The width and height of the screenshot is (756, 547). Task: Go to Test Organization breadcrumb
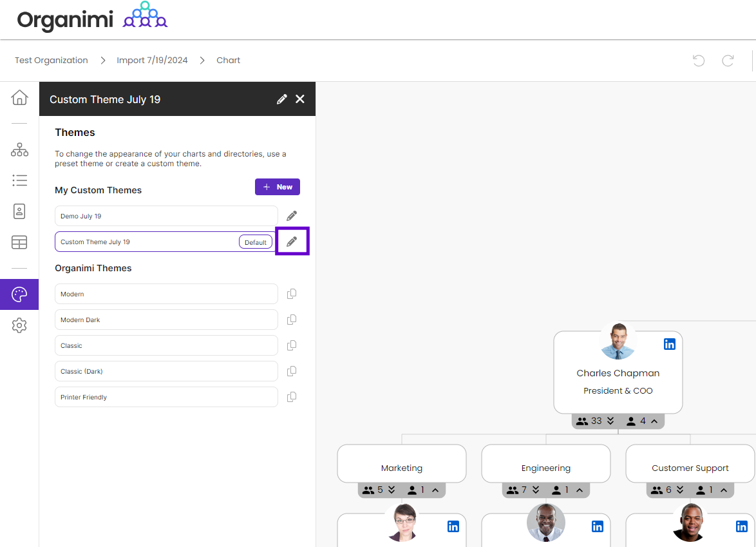coord(51,61)
